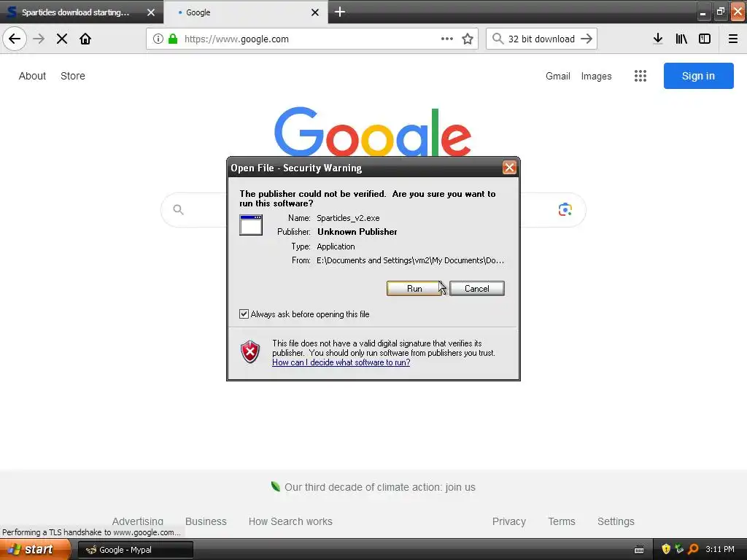Screen dimensions: 747x560
Task: Click the Google search by image camera icon
Action: click(x=565, y=209)
